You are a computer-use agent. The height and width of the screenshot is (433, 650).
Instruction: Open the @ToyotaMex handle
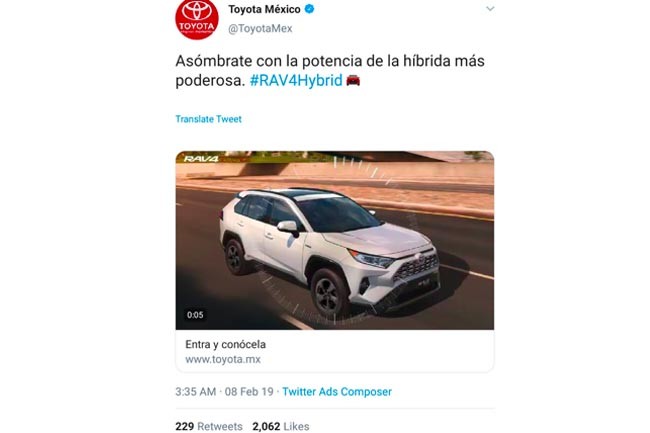coord(260,29)
